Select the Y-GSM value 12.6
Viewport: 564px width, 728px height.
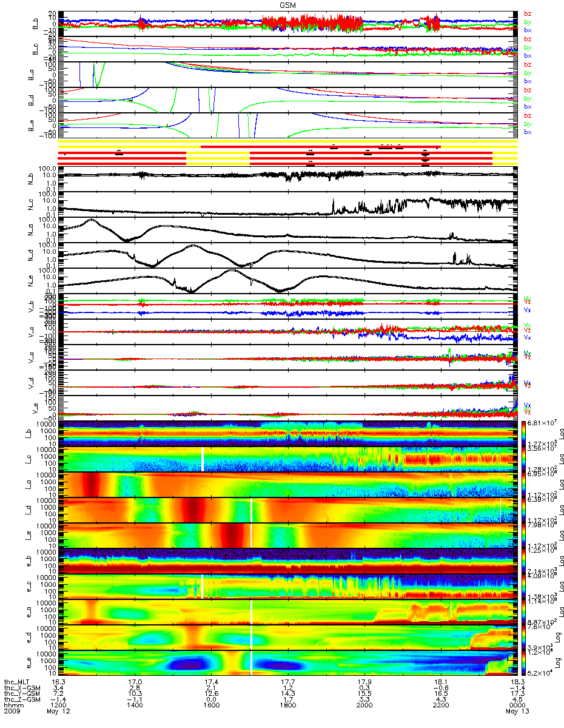coord(212,693)
